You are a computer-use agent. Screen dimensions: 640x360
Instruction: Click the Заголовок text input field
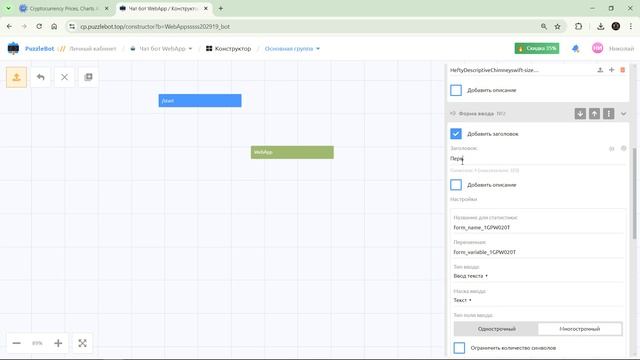[x=537, y=158]
